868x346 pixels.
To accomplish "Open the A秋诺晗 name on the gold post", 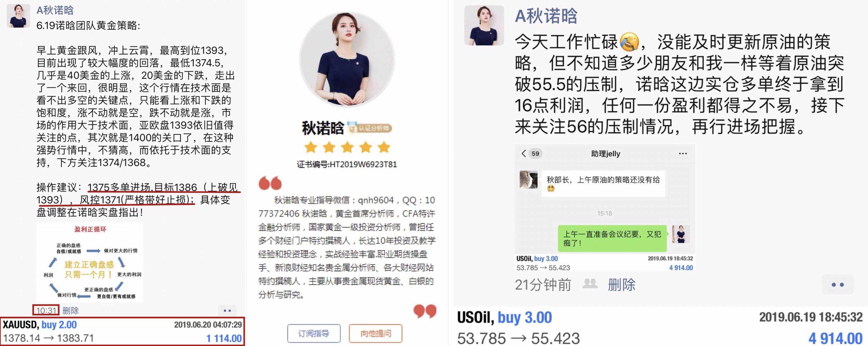I will (x=55, y=11).
